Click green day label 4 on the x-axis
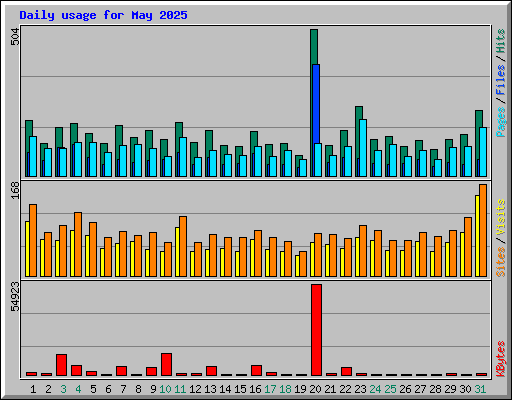Screen dimensions: 512x400 coord(78,389)
